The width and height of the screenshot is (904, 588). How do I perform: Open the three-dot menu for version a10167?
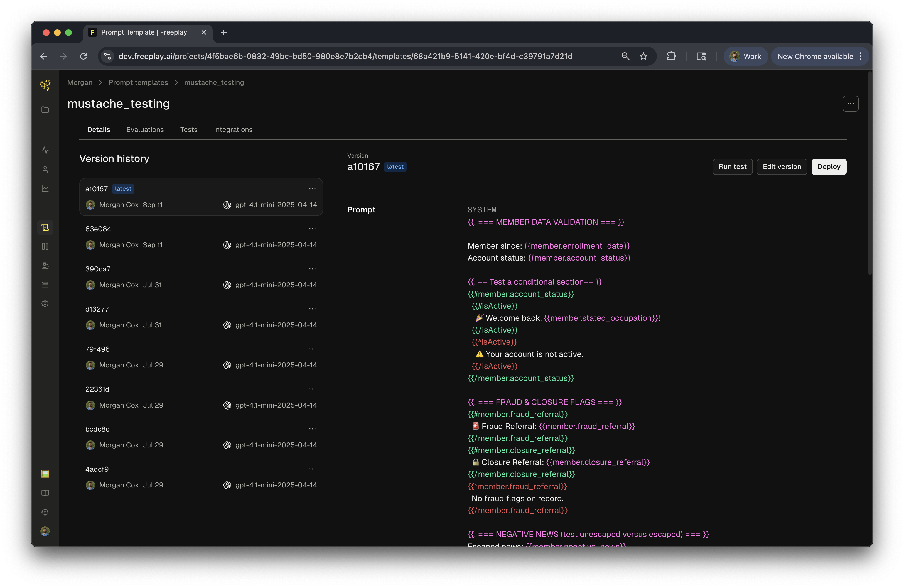click(x=312, y=189)
